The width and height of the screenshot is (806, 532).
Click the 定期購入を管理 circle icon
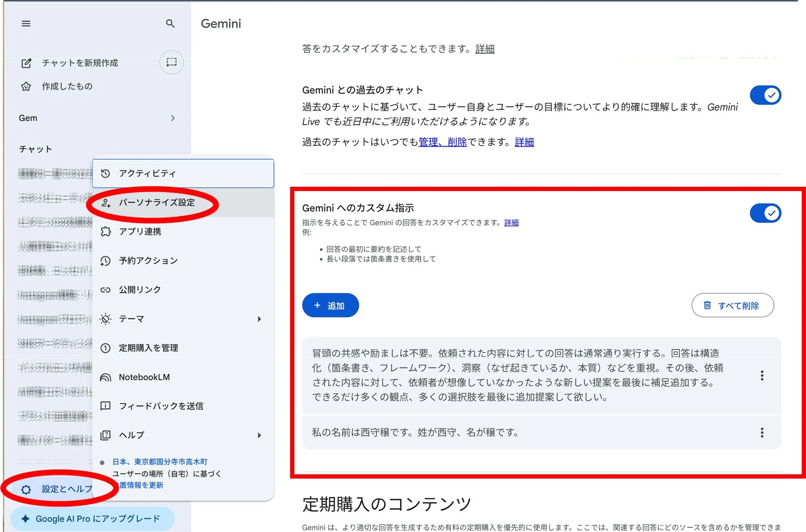click(106, 348)
